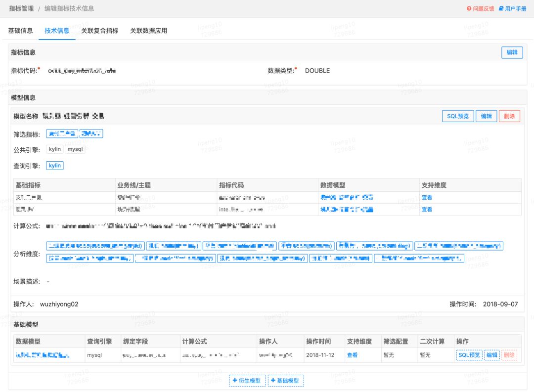Select the mysql tag under 公共引擎
The width and height of the screenshot is (534, 392).
75,149
